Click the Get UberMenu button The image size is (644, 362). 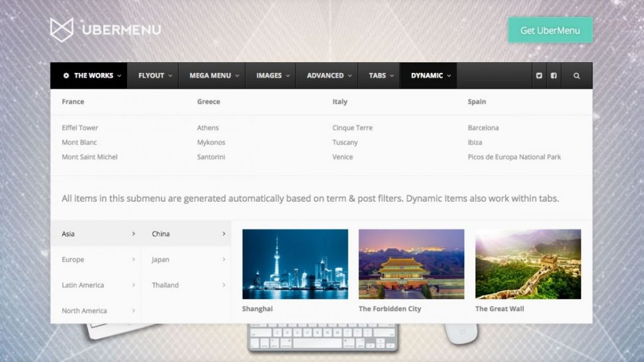click(x=550, y=29)
